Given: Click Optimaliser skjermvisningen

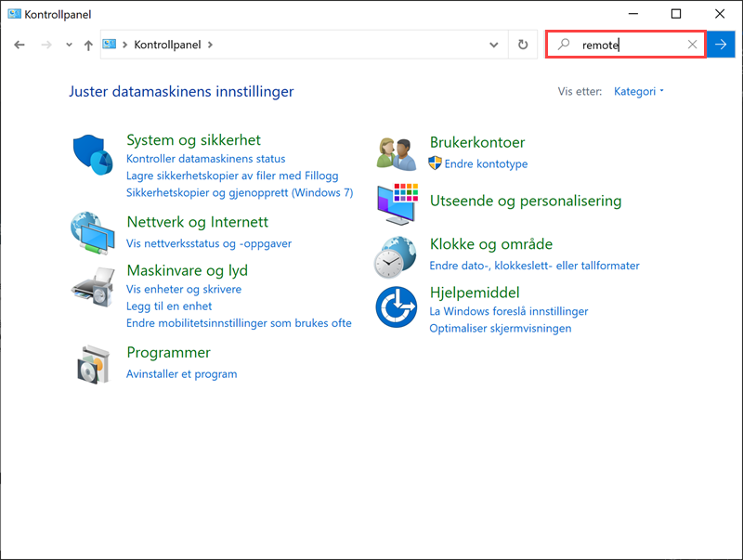Looking at the screenshot, I should click(x=501, y=329).
